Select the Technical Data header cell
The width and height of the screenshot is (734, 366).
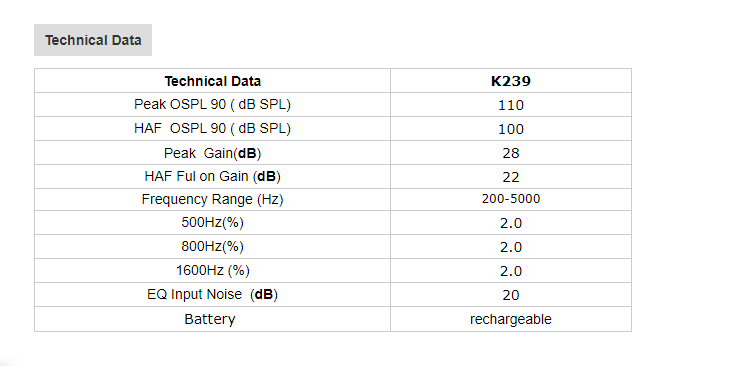(213, 81)
